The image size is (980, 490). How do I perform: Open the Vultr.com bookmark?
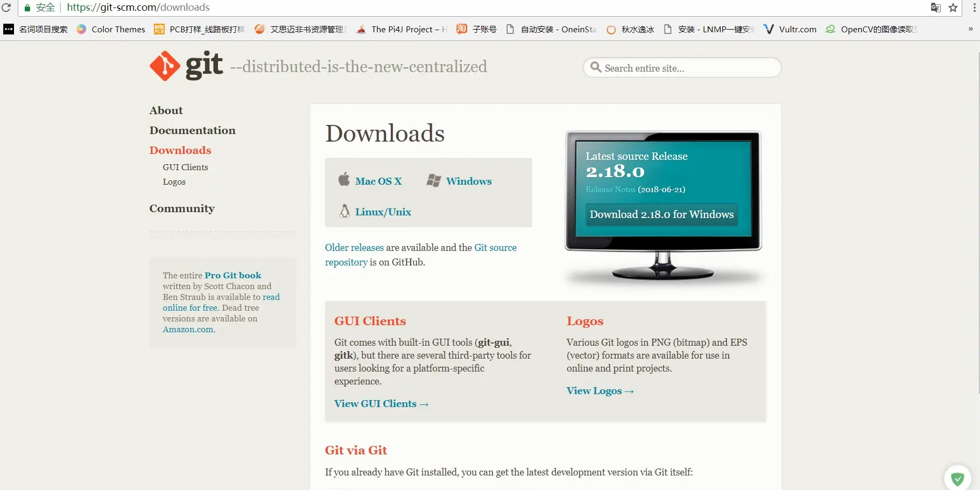790,29
